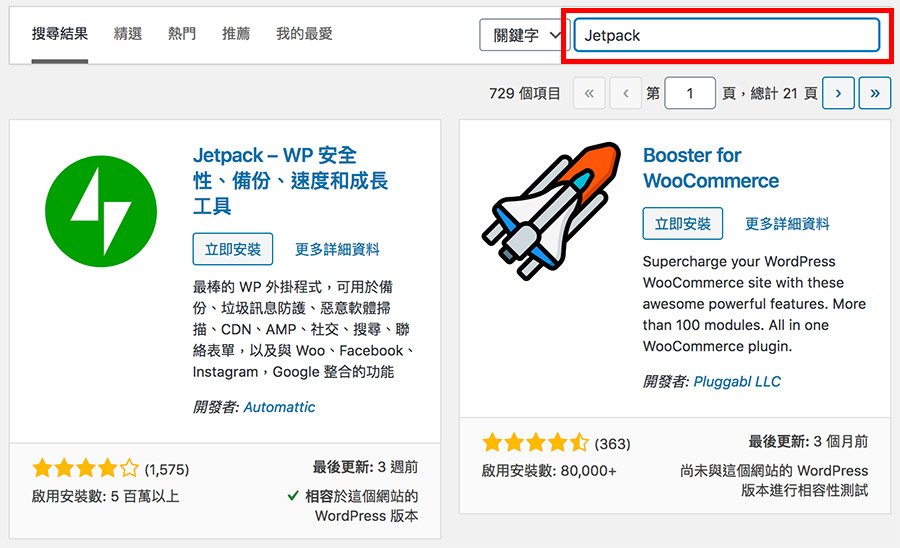900x548 pixels.
Task: Install Booster for WooCommerce with 立即安裝
Action: pos(682,223)
